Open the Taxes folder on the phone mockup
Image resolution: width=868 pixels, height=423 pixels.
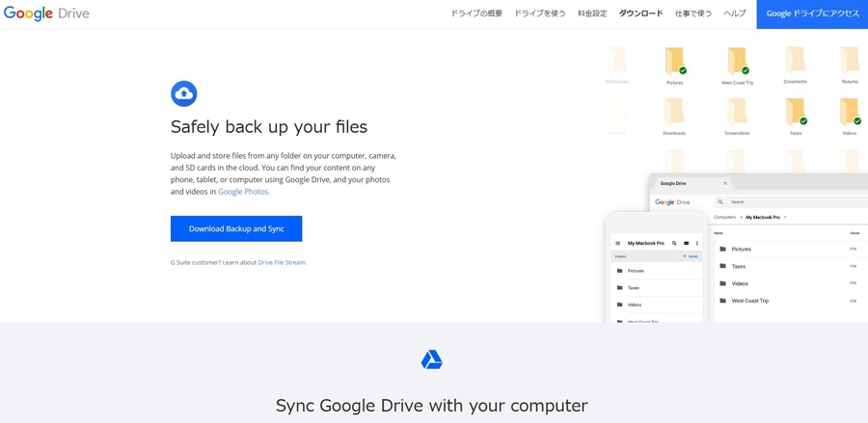[x=657, y=288]
